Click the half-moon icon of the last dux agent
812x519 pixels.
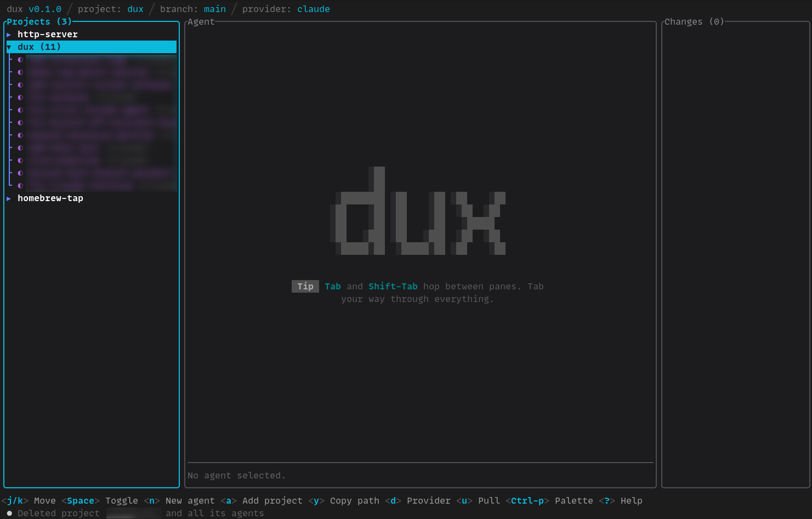pyautogui.click(x=20, y=186)
